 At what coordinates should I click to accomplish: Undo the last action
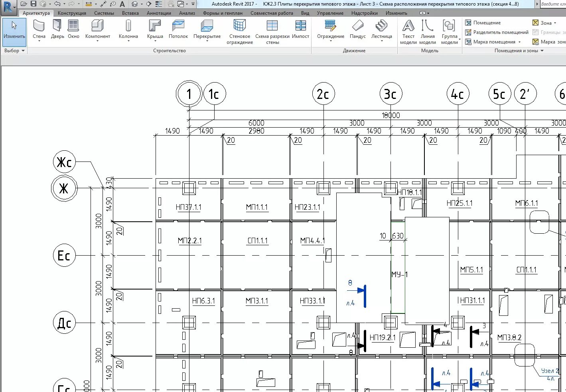click(57, 4)
